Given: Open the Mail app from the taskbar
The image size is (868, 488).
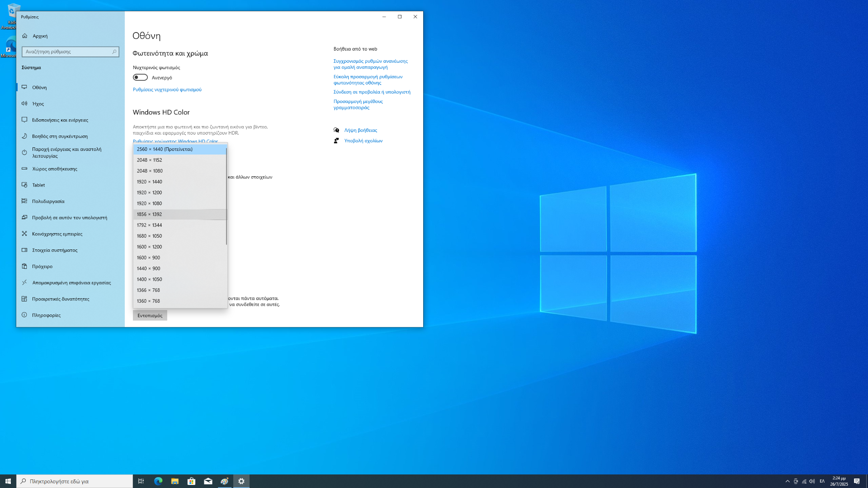Looking at the screenshot, I should (x=208, y=481).
